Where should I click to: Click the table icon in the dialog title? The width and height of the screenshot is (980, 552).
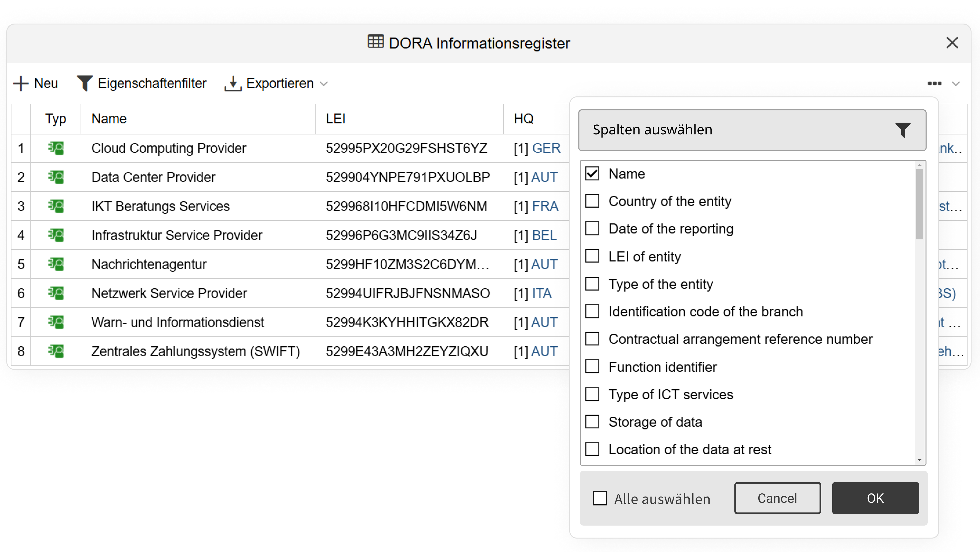375,41
